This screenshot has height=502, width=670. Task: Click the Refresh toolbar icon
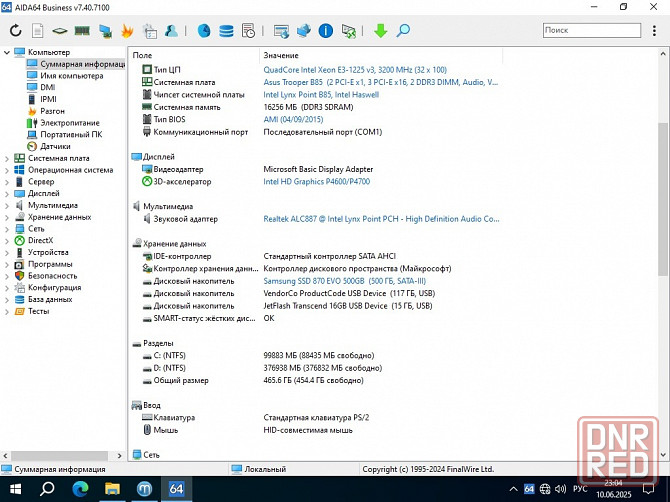(15, 30)
